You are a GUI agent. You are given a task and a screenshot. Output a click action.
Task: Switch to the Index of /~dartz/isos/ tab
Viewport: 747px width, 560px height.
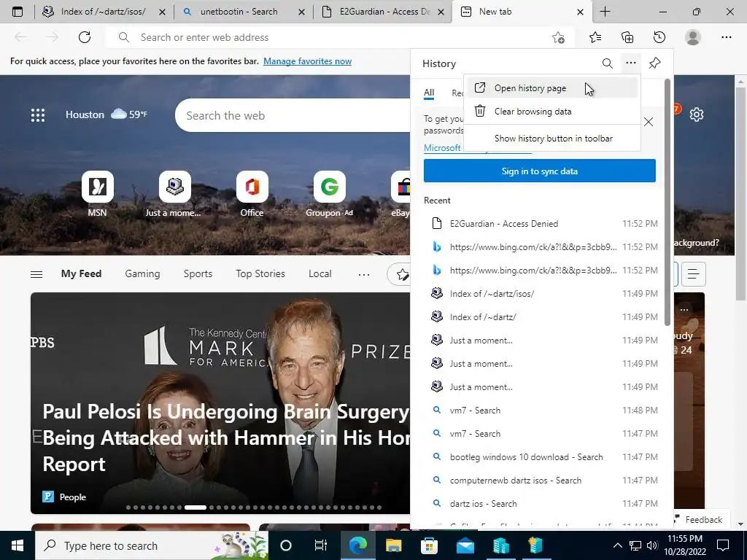[x=104, y=12]
